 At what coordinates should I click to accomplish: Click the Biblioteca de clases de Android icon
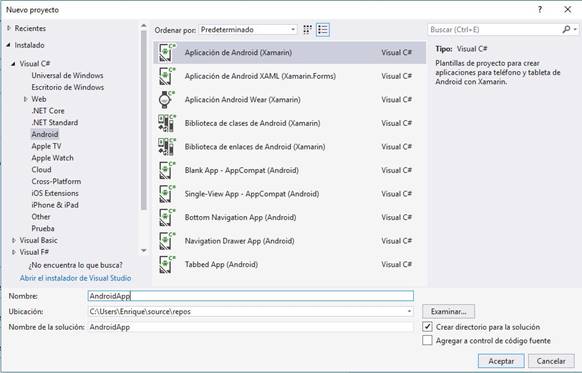tap(167, 123)
